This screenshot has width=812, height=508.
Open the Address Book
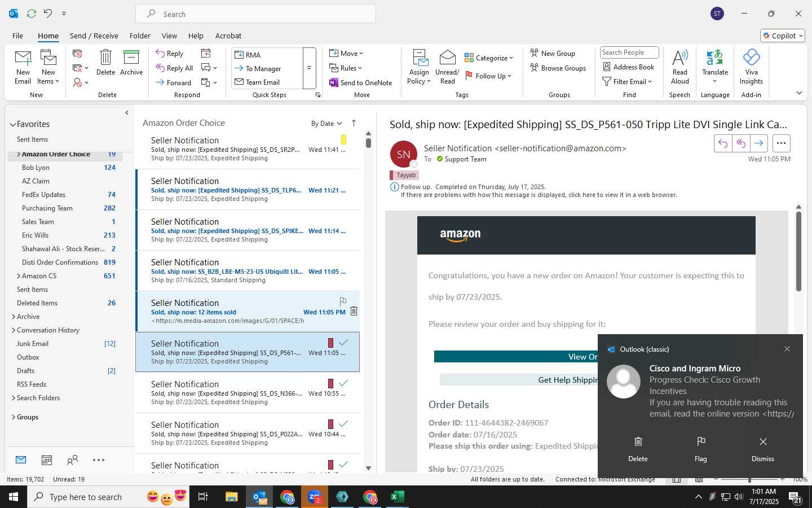pos(629,67)
